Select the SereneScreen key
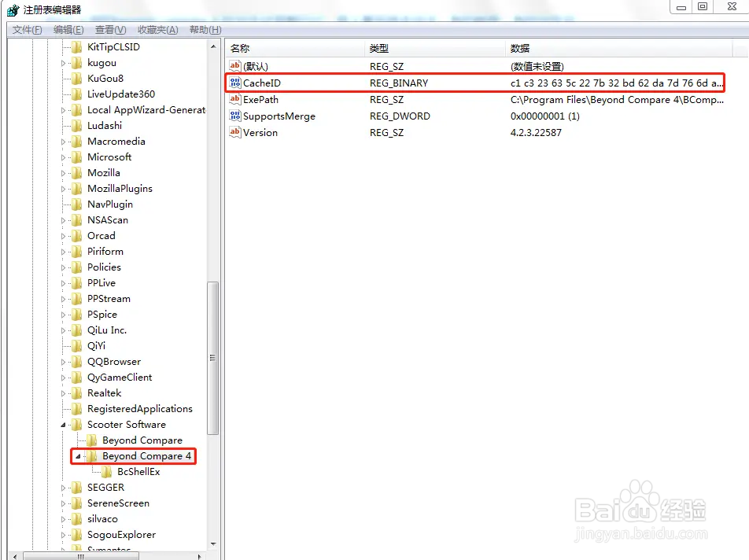 tap(119, 503)
